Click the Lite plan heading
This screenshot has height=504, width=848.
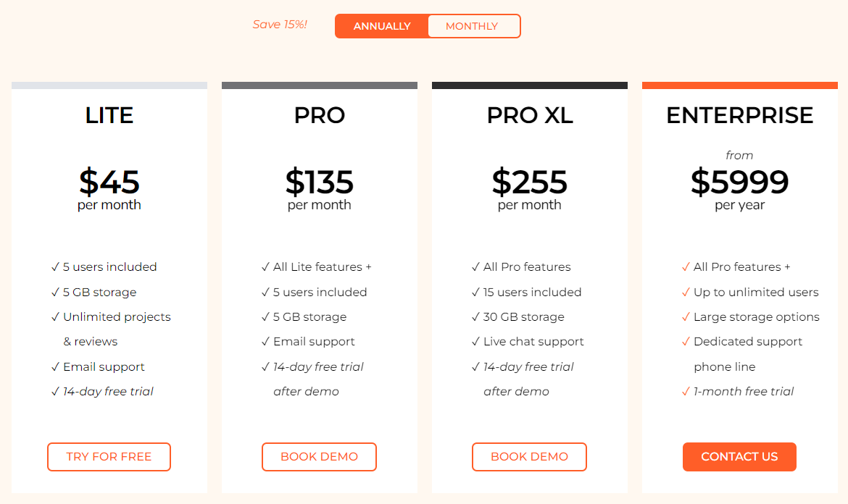[x=109, y=115]
